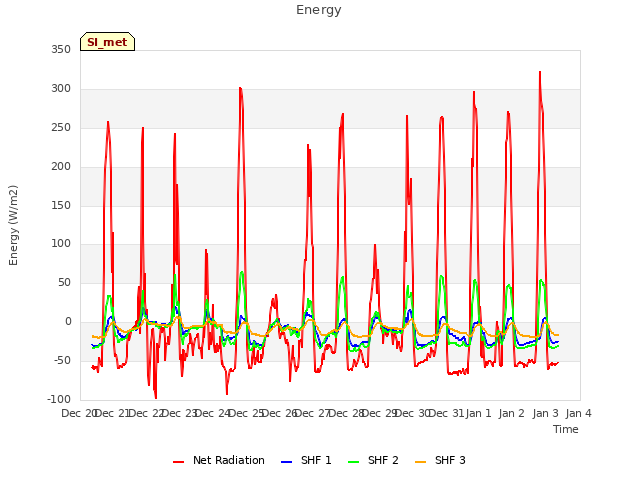Click the Jan 4 x-axis label
This screenshot has width=640, height=480.
pos(579,413)
